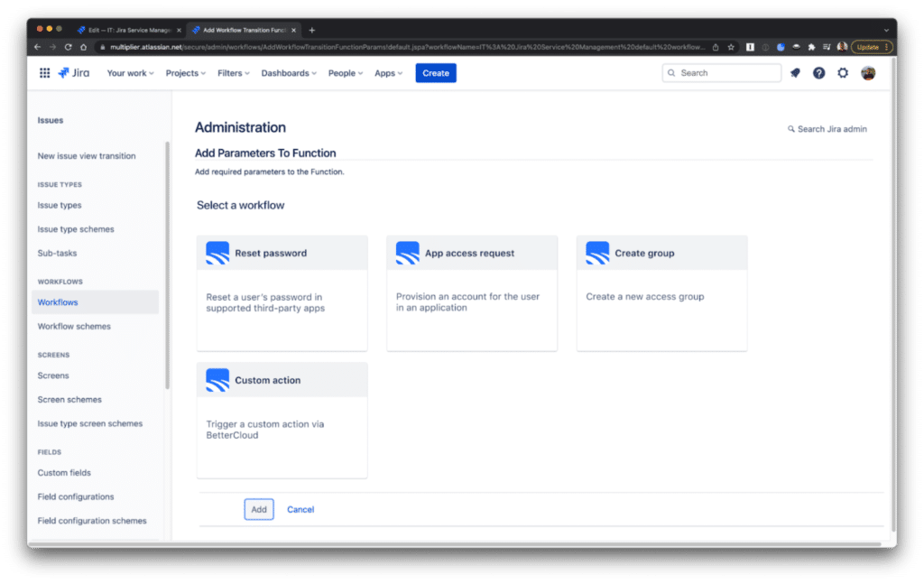
Task: Open a new browser tab with plus icon
Action: pos(311,30)
